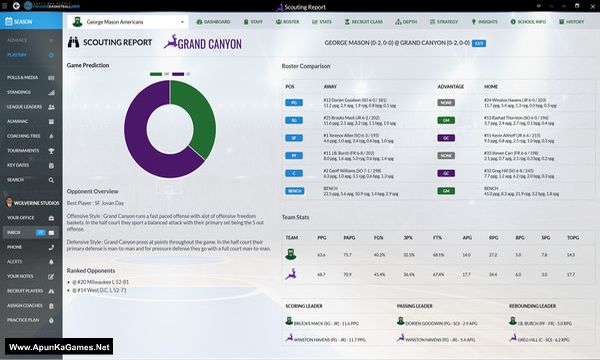Click the Assign Coaches clipboard icon
The image size is (600, 360).
tap(51, 306)
